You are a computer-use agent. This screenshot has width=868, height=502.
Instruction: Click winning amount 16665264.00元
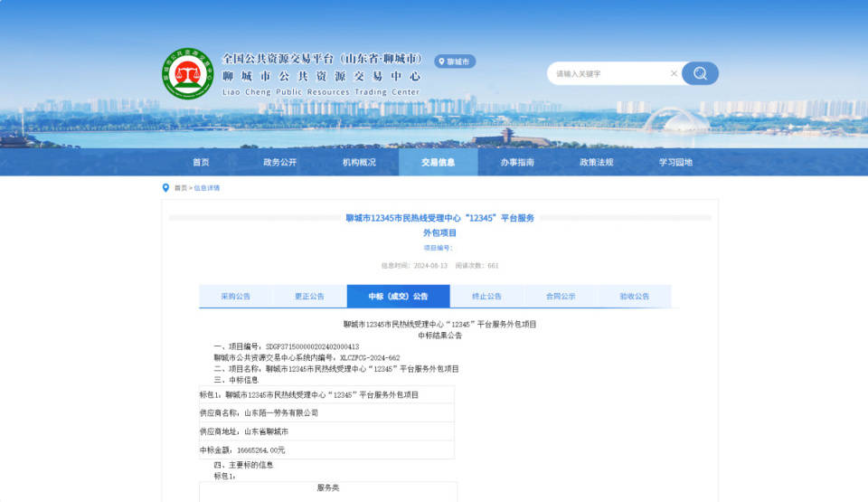point(260,450)
